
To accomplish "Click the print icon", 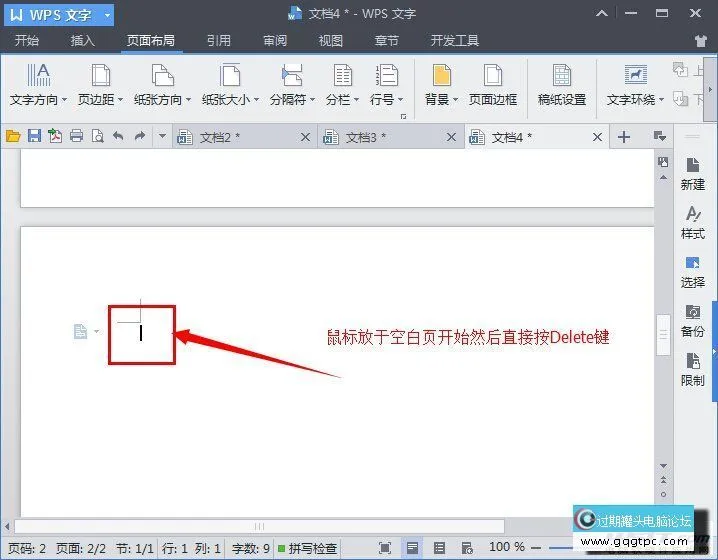I will click(76, 136).
